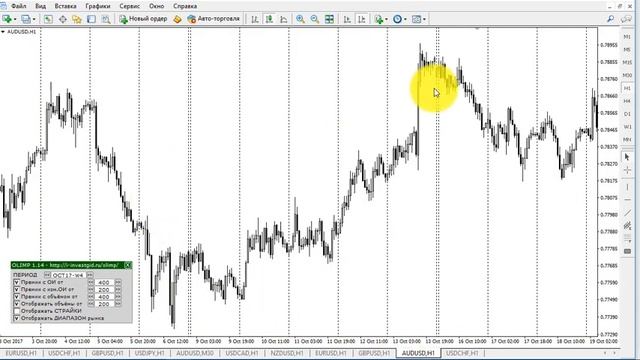
Task: Open the Strategy Tester icon
Action: [x=106, y=19]
